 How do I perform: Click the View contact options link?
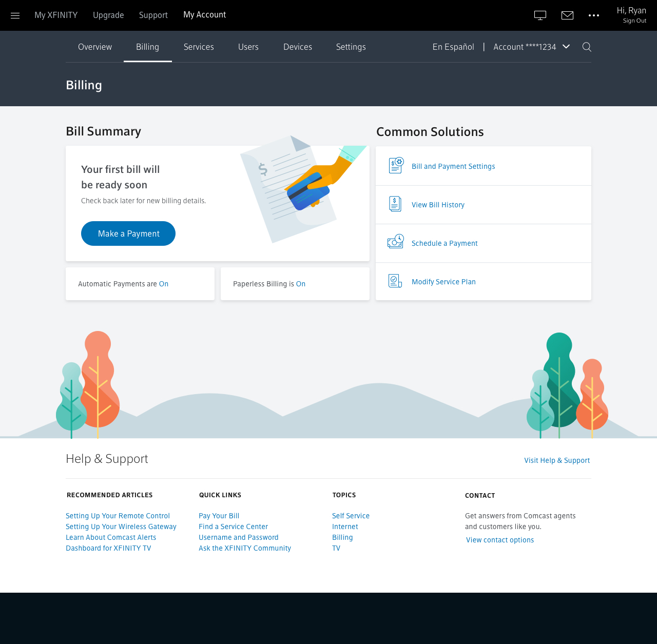[x=500, y=540]
